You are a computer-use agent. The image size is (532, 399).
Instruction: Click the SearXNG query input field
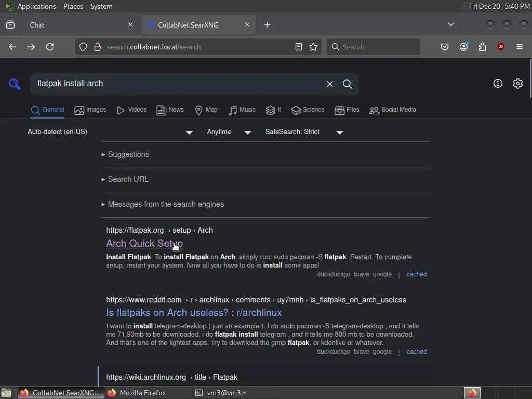pos(178,84)
